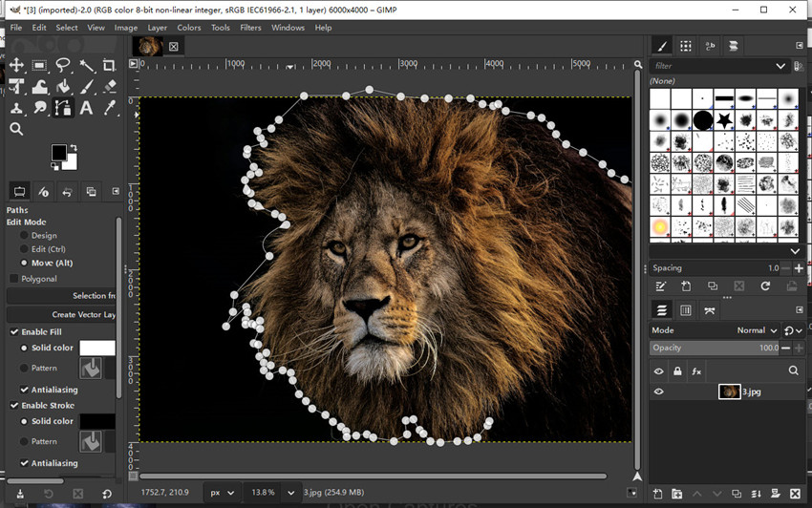Click add layer mask icon
The height and width of the screenshot is (508, 812).
click(x=776, y=494)
